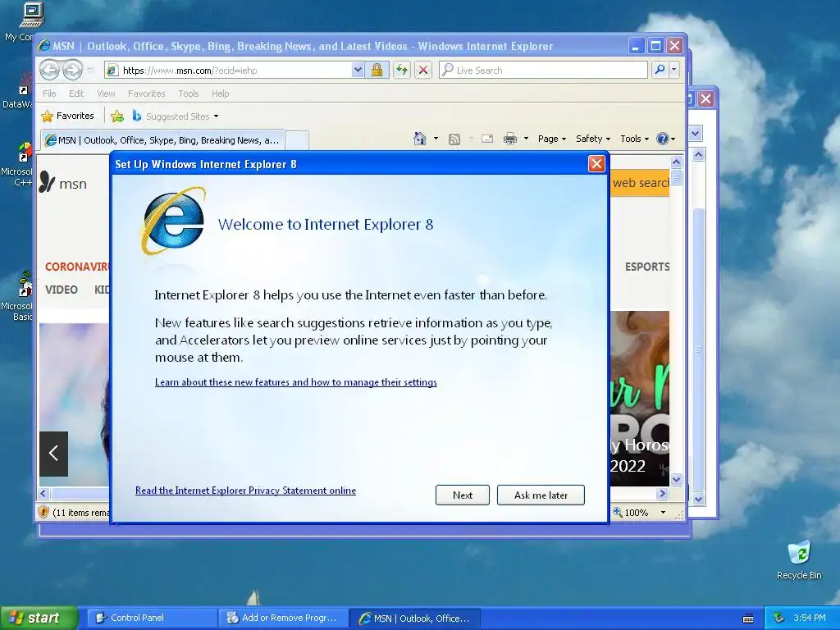
Task: Click the Start button
Action: (39, 619)
